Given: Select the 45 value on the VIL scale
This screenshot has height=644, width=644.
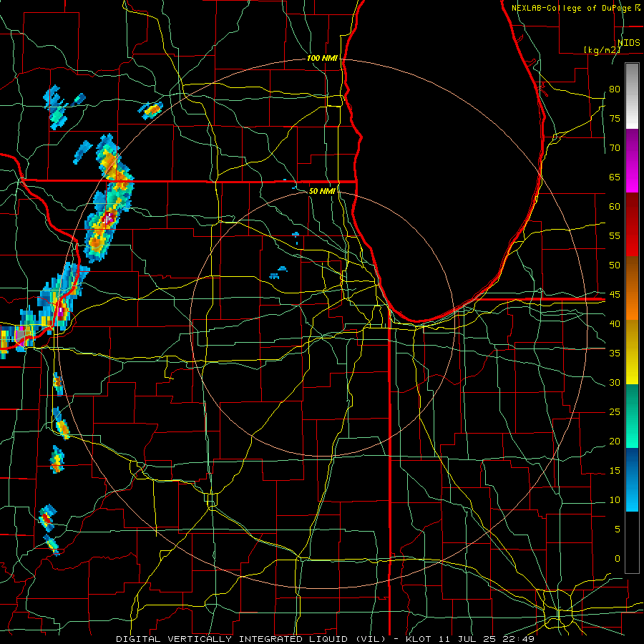Looking at the screenshot, I should coord(615,295).
